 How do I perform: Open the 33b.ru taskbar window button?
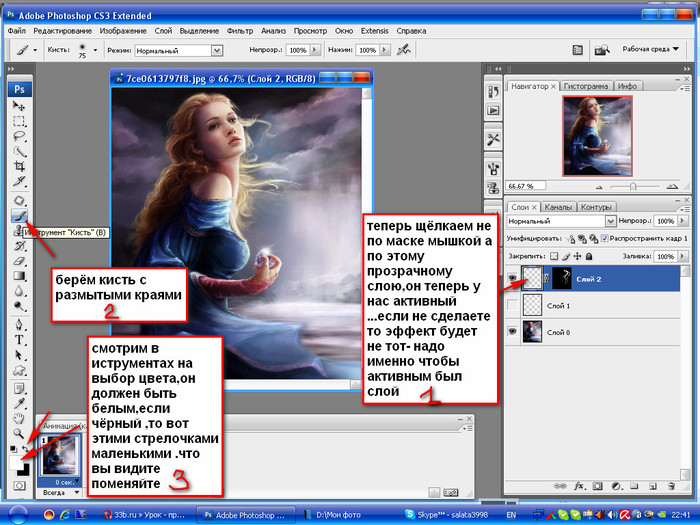click(x=145, y=515)
